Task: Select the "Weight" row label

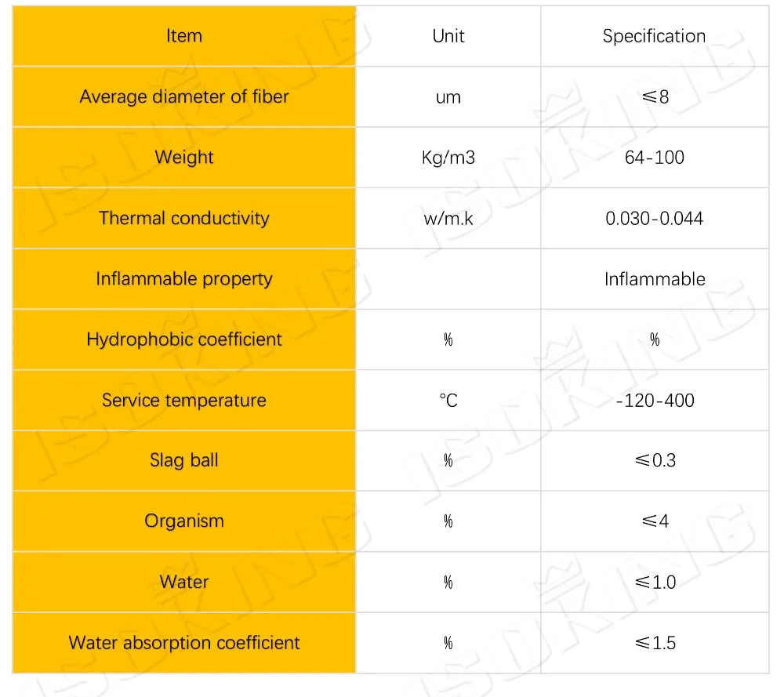Action: tap(184, 158)
